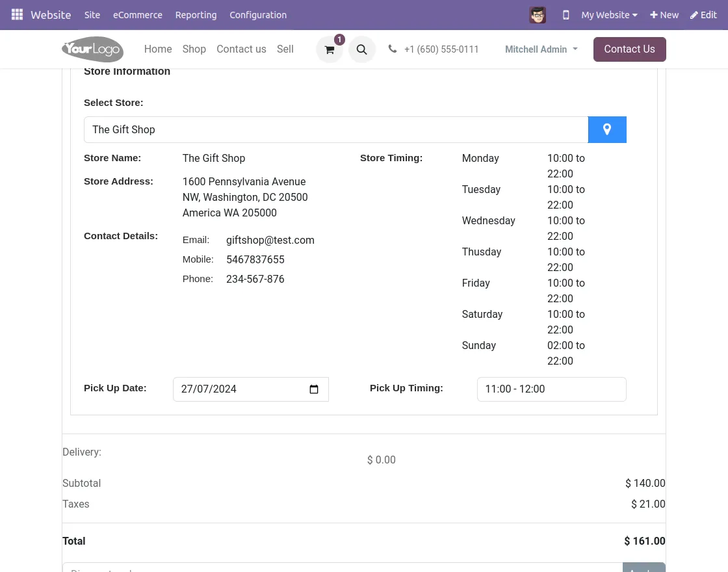Click the Edit button in top bar
Viewport: 728px width, 572px height.
tap(703, 15)
